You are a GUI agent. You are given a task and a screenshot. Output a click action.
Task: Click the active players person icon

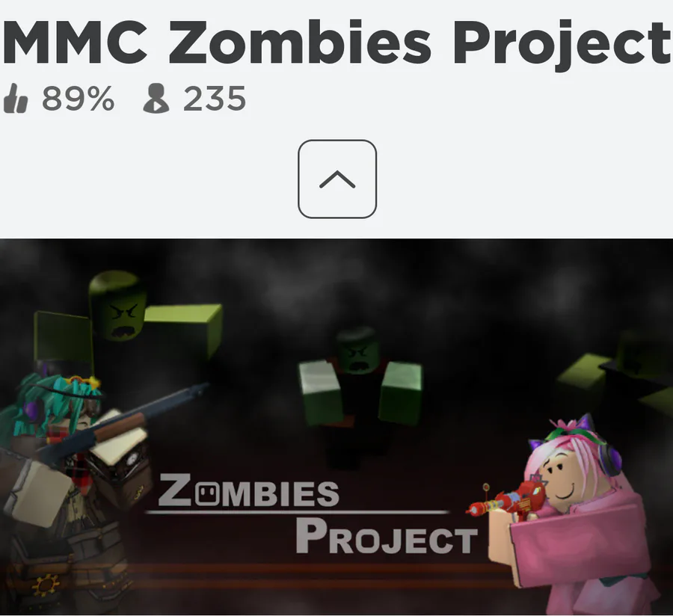coord(156,99)
